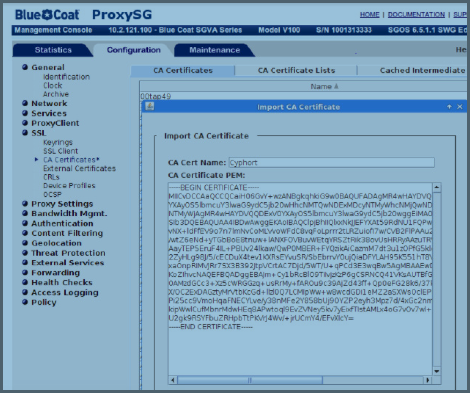Click the bullet icon beside Policy
The width and height of the screenshot is (472, 394).
pos(25,302)
